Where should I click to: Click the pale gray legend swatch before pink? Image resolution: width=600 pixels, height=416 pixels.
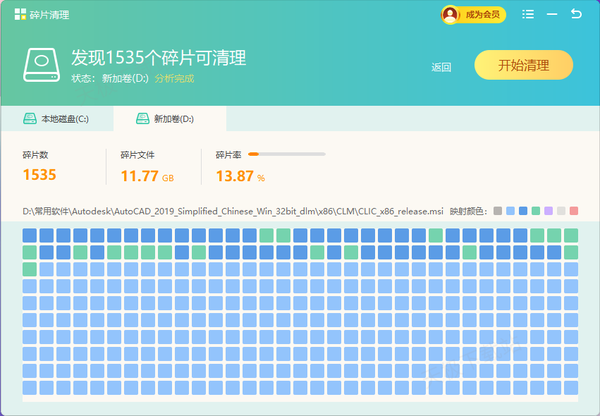click(x=561, y=211)
